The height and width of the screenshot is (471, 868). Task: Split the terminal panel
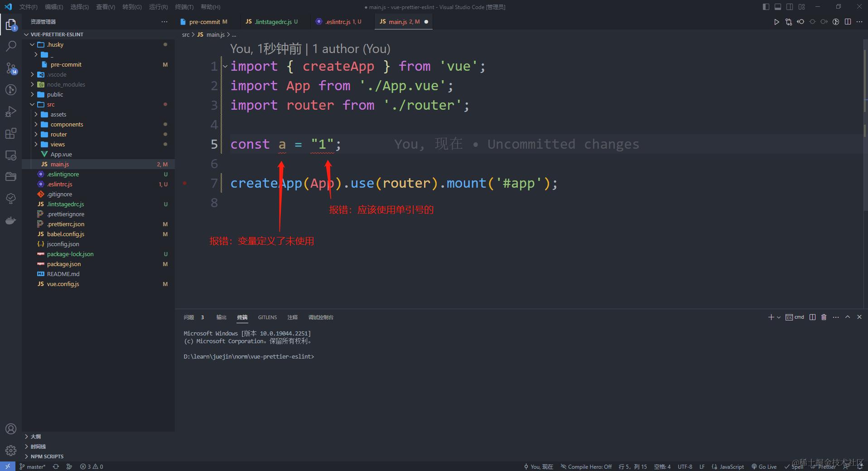point(812,317)
